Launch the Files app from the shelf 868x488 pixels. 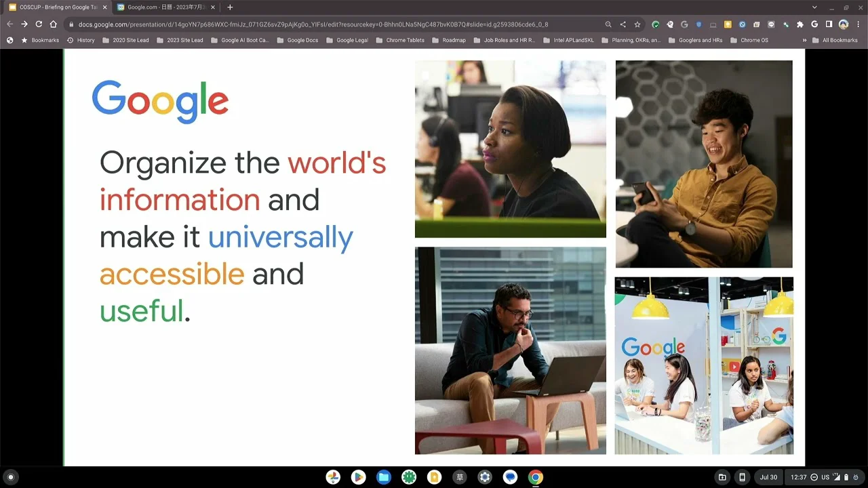click(x=384, y=477)
